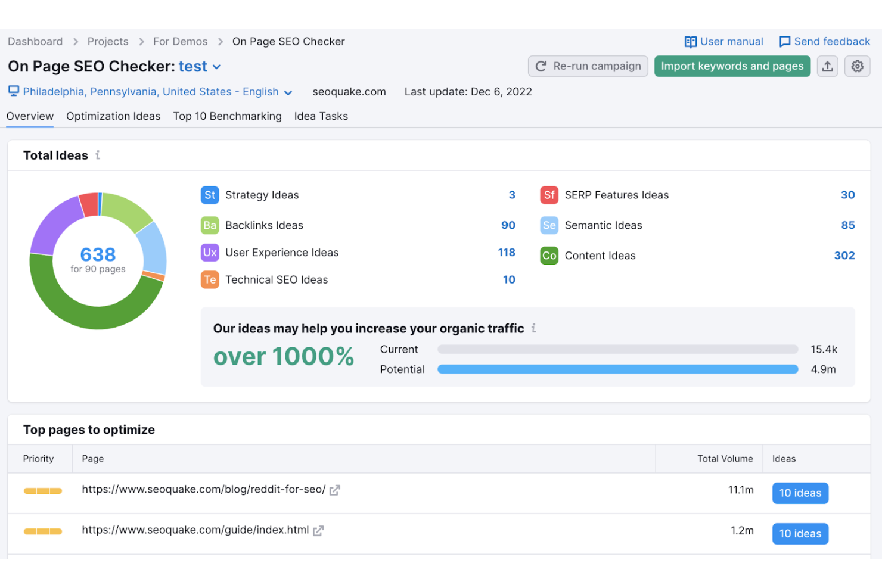The image size is (882, 588).
Task: Click the Semantic Ideas count 85
Action: point(848,225)
